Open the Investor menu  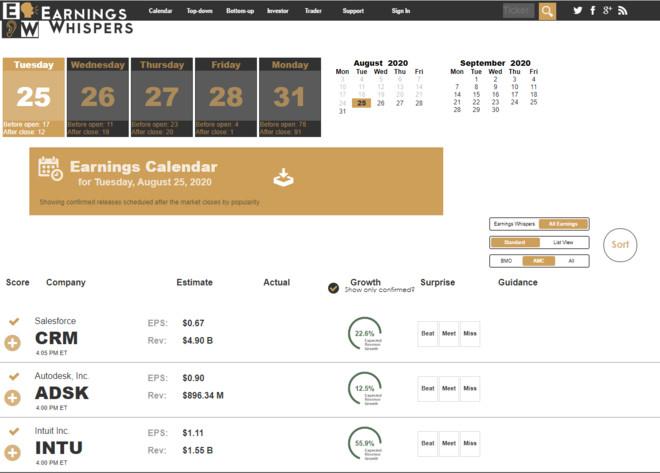click(278, 11)
